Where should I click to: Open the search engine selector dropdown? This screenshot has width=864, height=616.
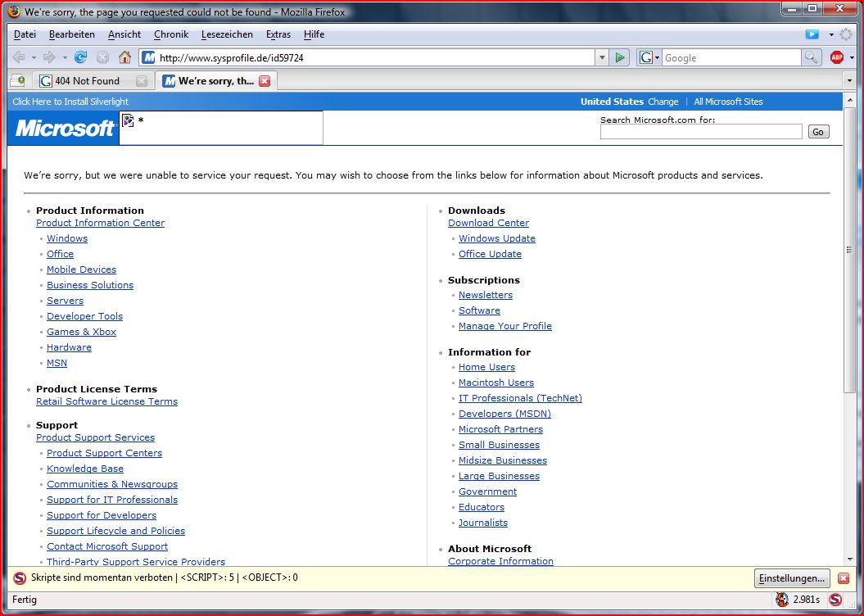pyautogui.click(x=658, y=58)
